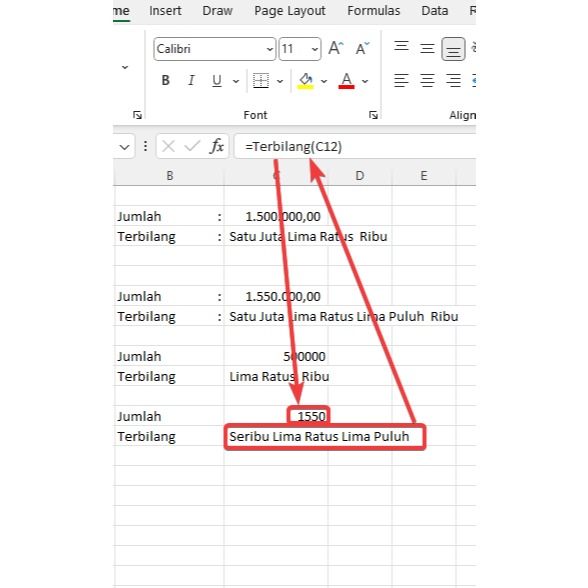Select the cell containing 1550
The image size is (588, 588).
coord(276,416)
